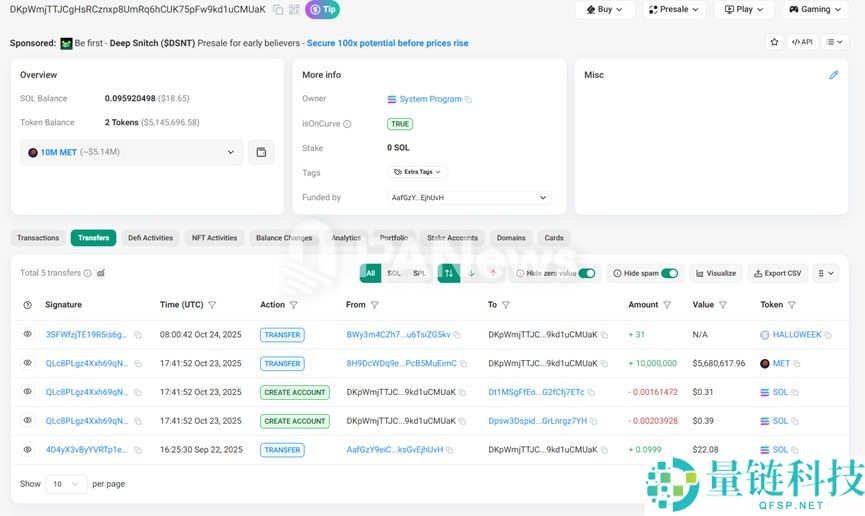Viewport: 865px width, 516px height.
Task: Change rows per page from 10
Action: click(x=66, y=484)
